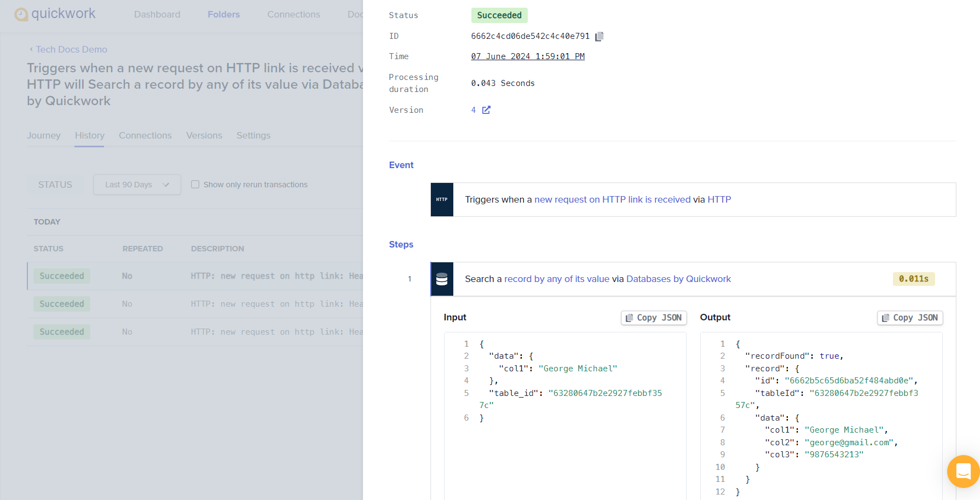Select the first Succeeded transaction row
The height and width of the screenshot is (500, 980).
click(195, 276)
